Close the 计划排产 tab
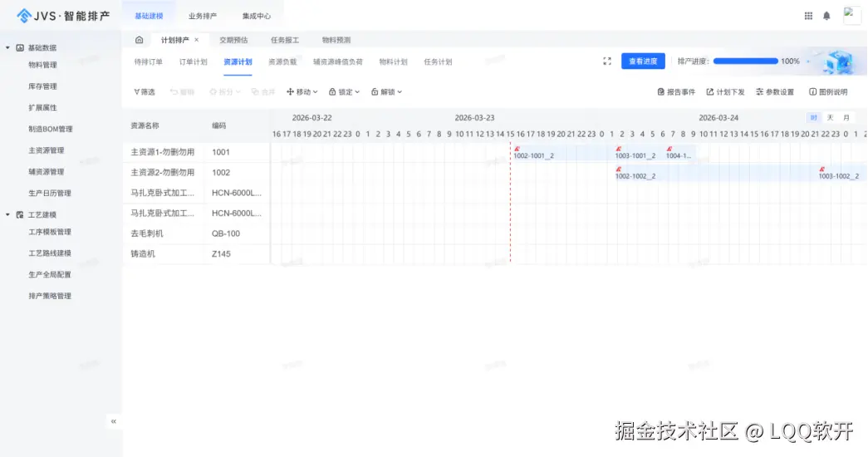 [x=197, y=40]
